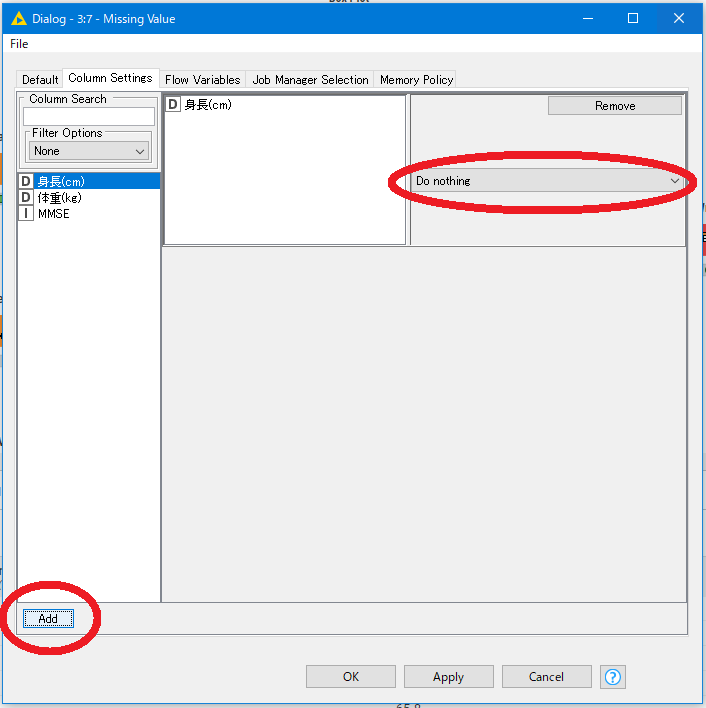Open the File menu
The height and width of the screenshot is (708, 706).
click(x=19, y=44)
